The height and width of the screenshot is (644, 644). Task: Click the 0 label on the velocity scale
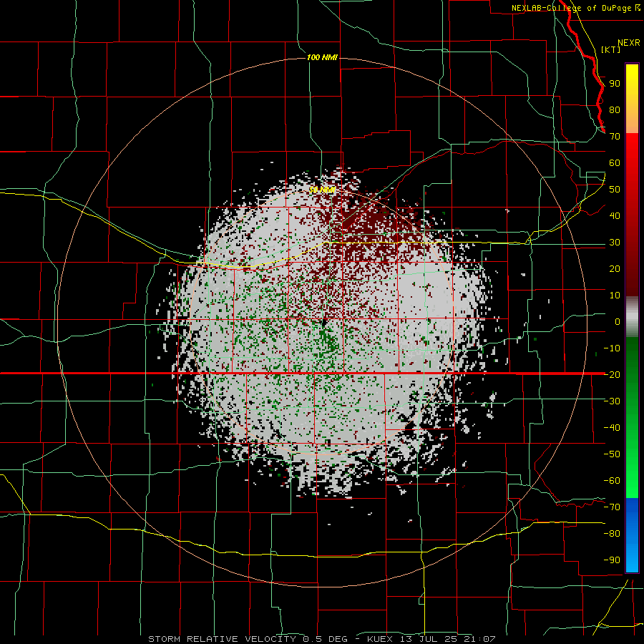(x=618, y=321)
